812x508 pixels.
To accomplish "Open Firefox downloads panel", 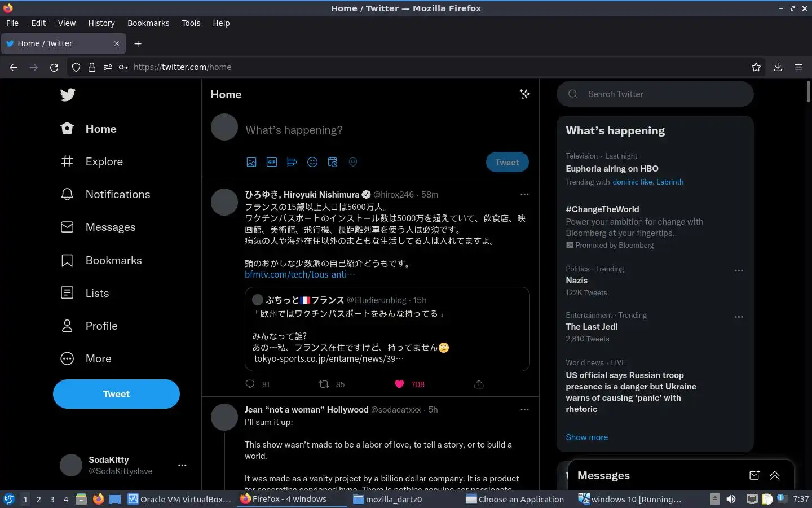I will (x=778, y=67).
